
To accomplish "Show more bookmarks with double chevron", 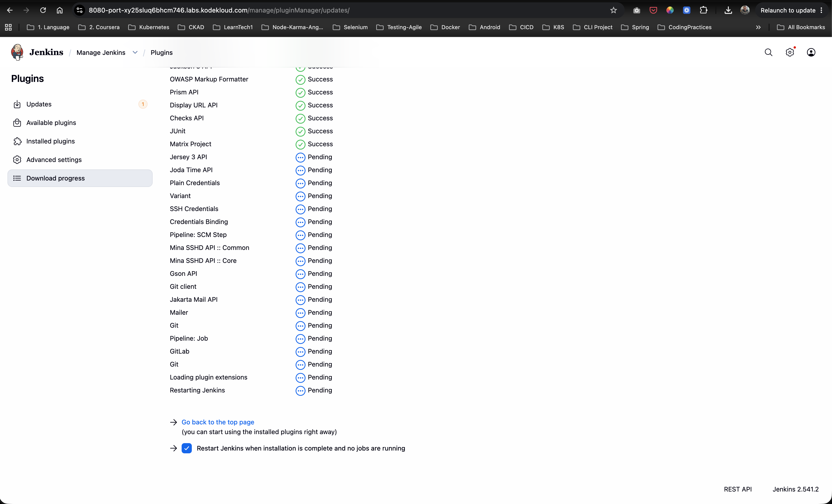I will tap(758, 27).
